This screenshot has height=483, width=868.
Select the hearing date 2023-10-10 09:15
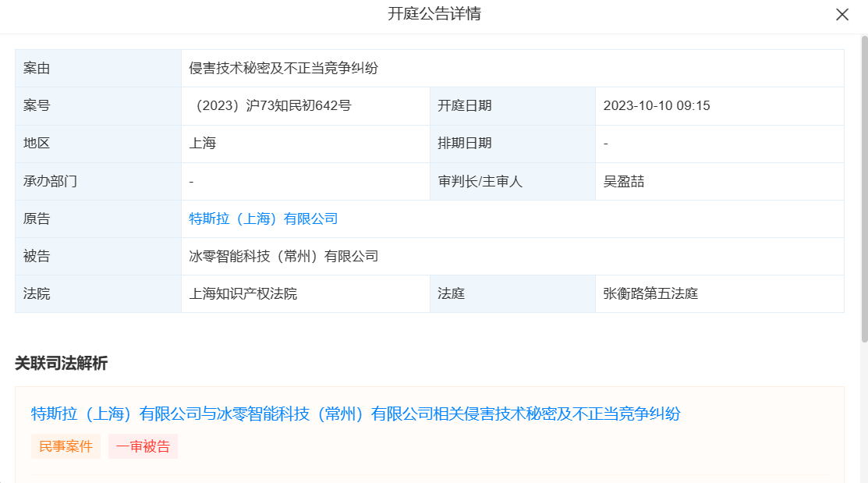tap(657, 106)
